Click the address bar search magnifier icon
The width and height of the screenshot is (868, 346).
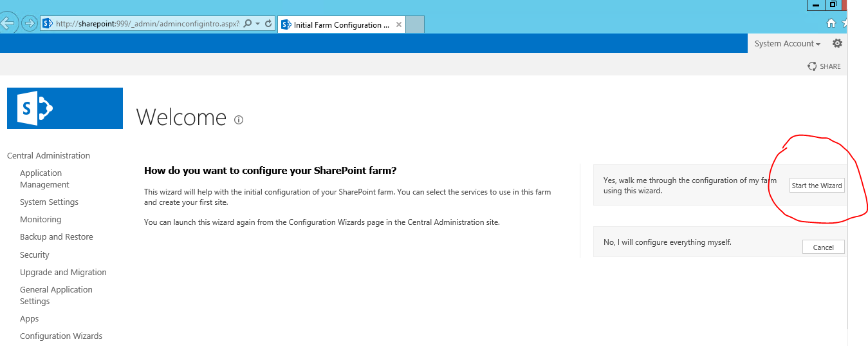click(x=247, y=24)
